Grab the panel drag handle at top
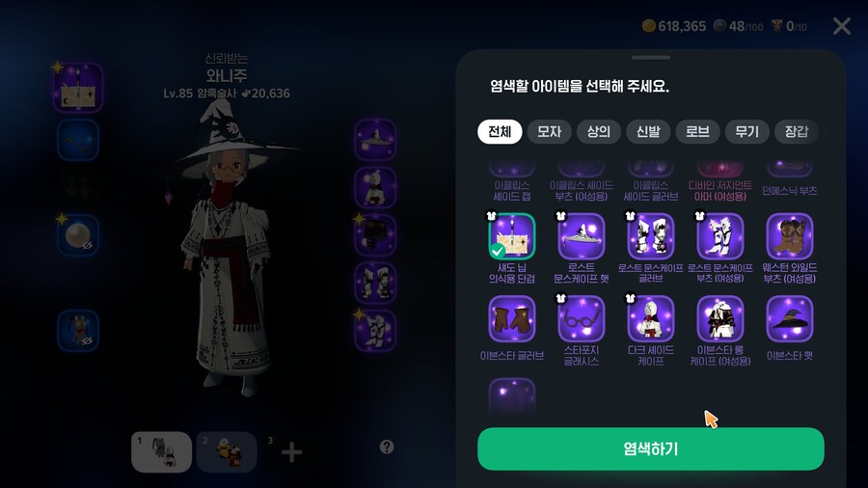Screen dimensions: 868x488 [650, 57]
